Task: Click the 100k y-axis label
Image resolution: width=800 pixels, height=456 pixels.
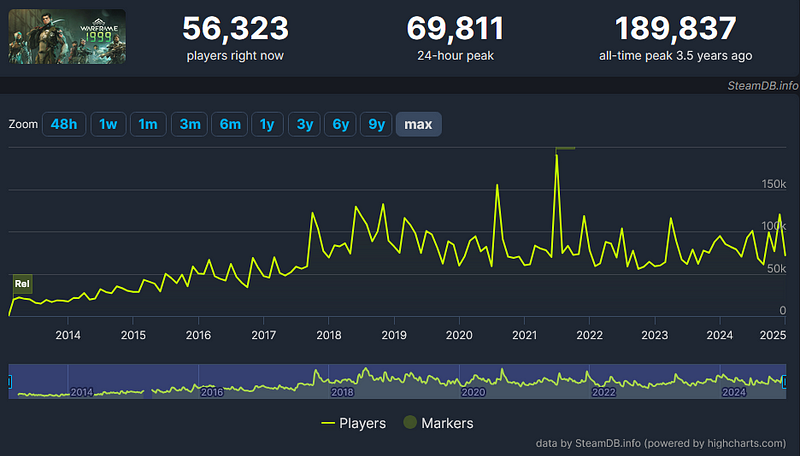Action: tap(773, 226)
